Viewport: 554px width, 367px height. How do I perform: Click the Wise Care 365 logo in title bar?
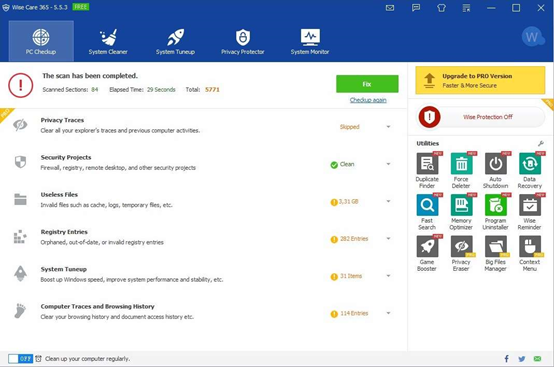click(6, 7)
